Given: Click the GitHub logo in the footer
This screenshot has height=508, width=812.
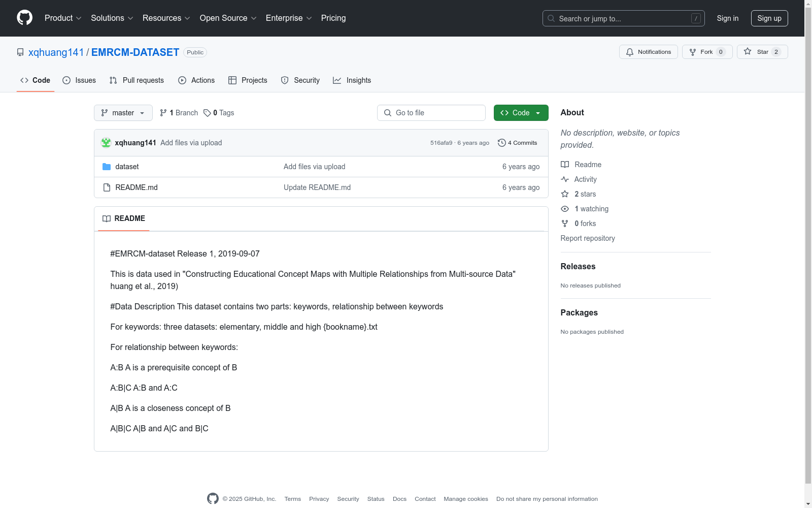Looking at the screenshot, I should pos(213,499).
